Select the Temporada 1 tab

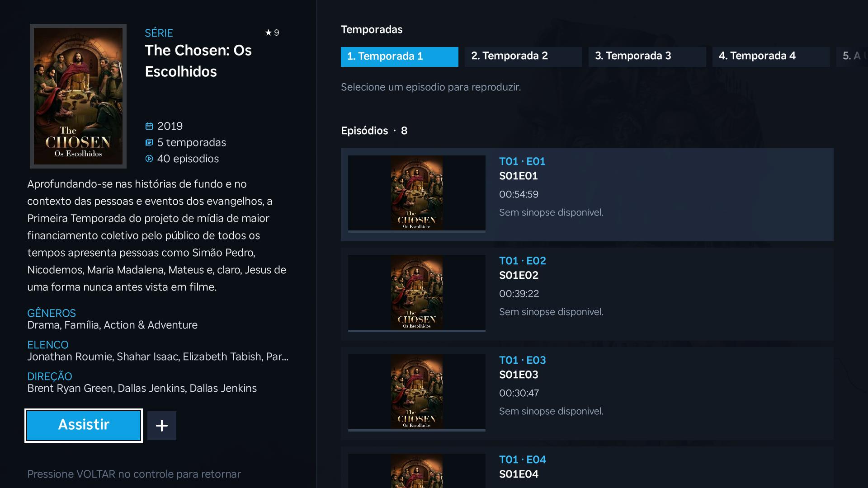(400, 56)
